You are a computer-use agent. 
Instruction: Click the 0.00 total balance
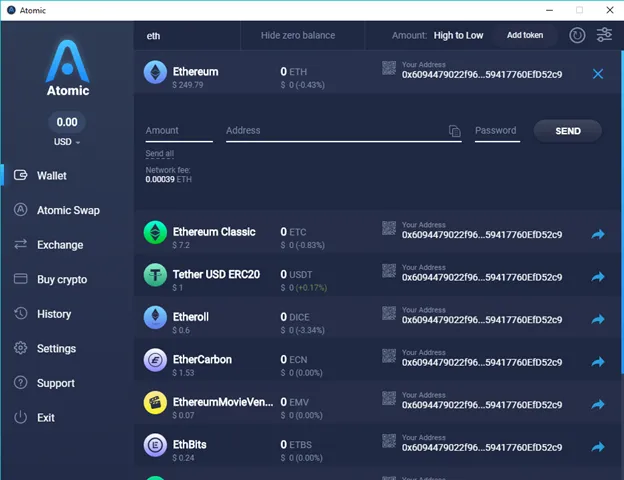(x=67, y=122)
